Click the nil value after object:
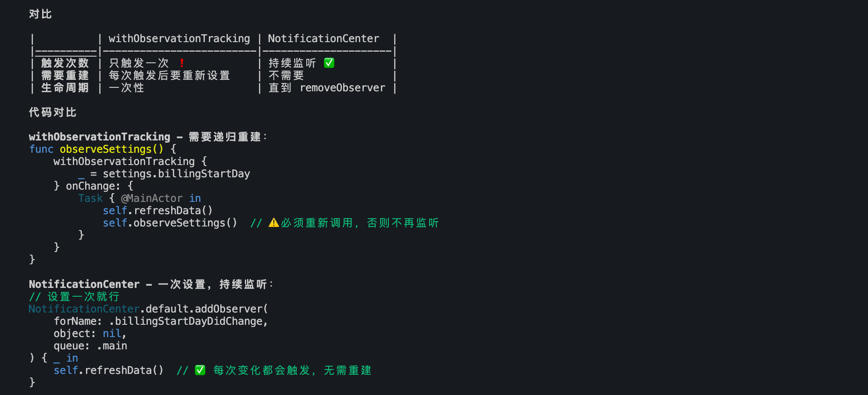This screenshot has width=868, height=395. [111, 334]
